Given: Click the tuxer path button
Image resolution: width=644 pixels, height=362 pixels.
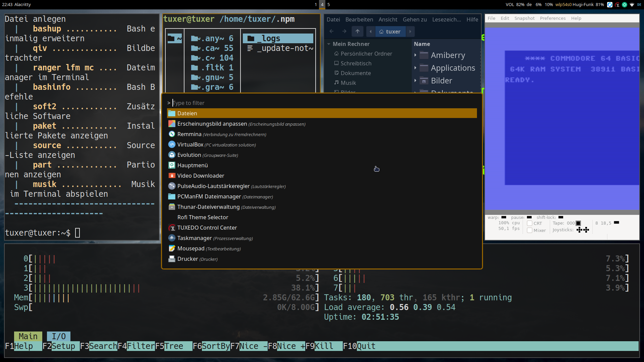Looking at the screenshot, I should (x=390, y=32).
